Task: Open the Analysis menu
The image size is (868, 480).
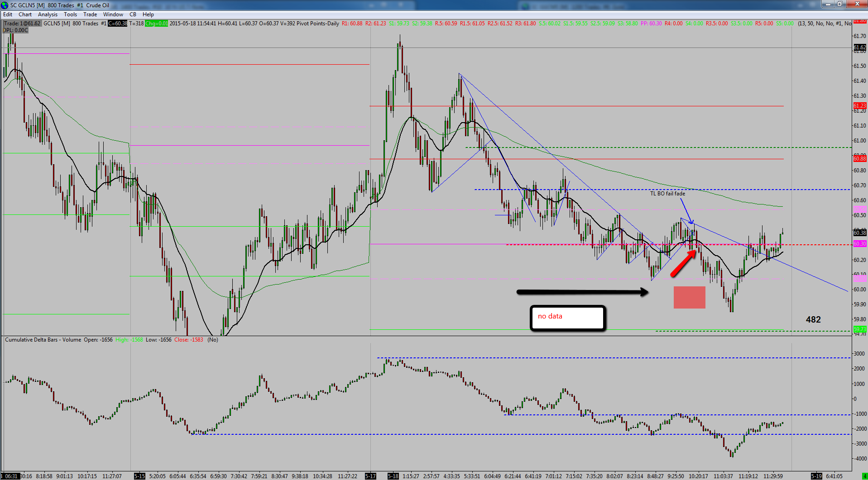Action: point(48,14)
